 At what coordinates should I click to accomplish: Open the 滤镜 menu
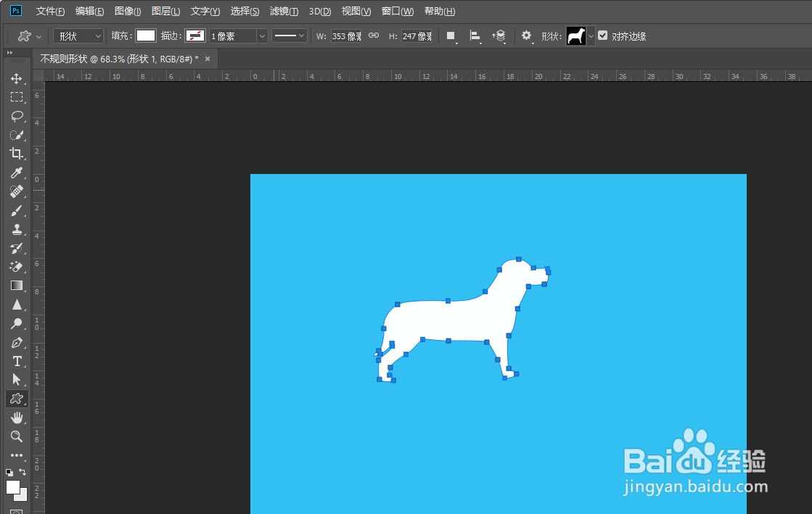pos(284,11)
